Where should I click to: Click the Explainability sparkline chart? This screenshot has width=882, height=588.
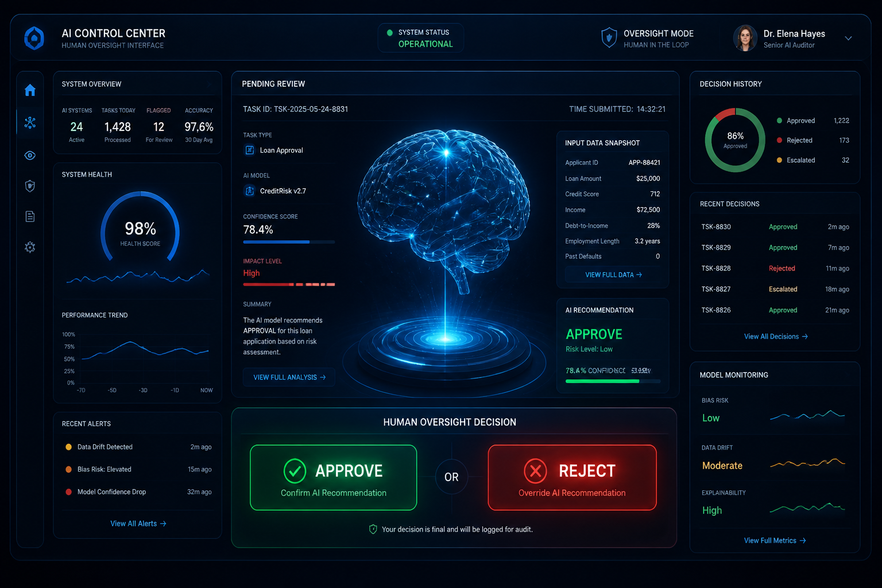pos(807,508)
